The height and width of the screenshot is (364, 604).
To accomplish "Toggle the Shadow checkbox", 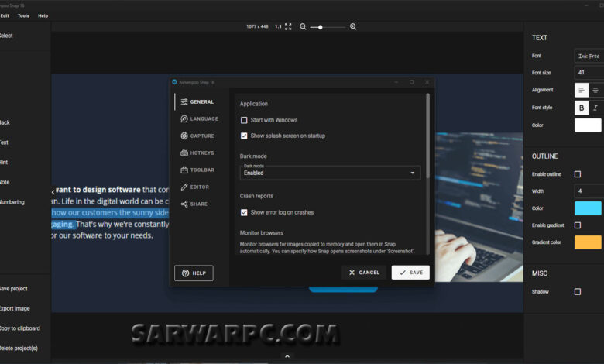I will click(578, 291).
